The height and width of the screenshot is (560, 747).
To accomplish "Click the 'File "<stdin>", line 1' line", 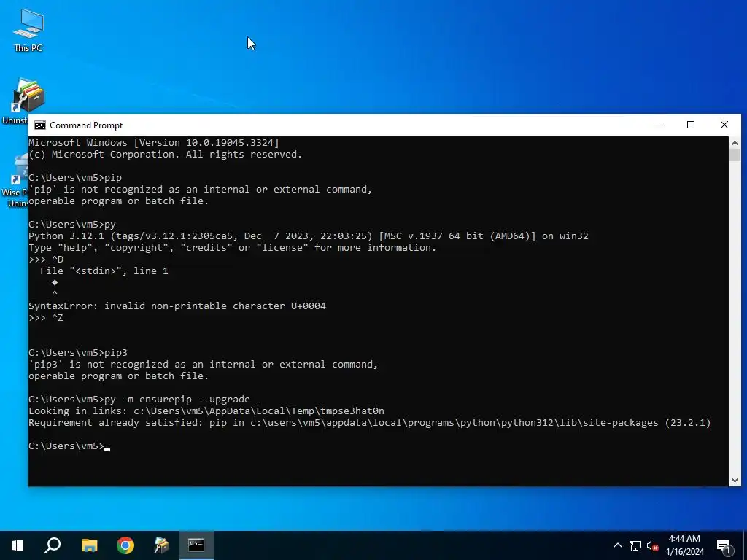I will 104,271.
